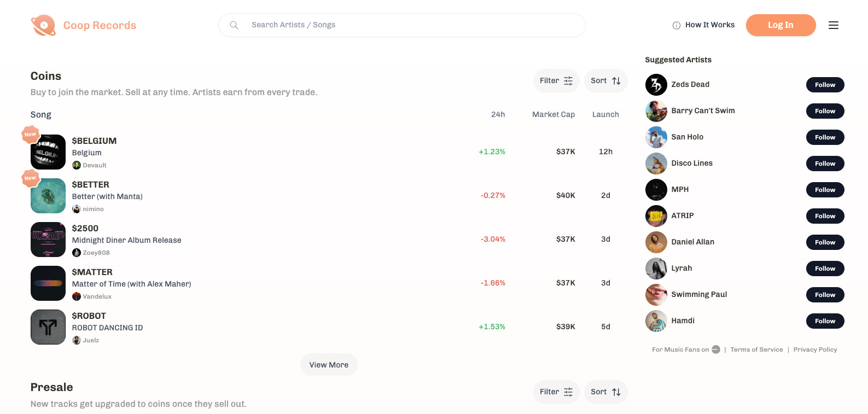Open MPH artist avatar
Screen dimensions: 868x414
[656, 190]
